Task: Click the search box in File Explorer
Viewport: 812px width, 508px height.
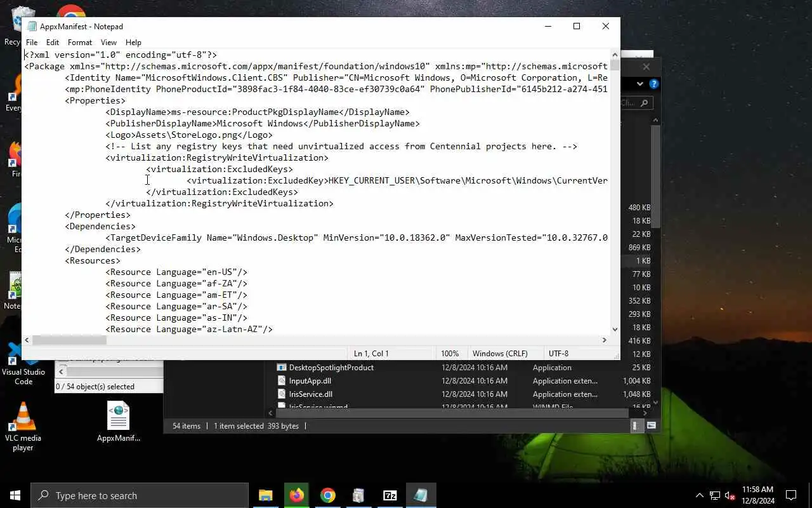Action: coord(636,103)
